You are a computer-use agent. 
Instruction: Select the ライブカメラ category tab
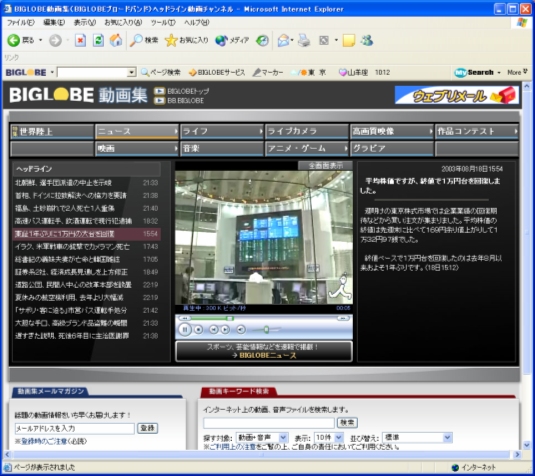306,131
